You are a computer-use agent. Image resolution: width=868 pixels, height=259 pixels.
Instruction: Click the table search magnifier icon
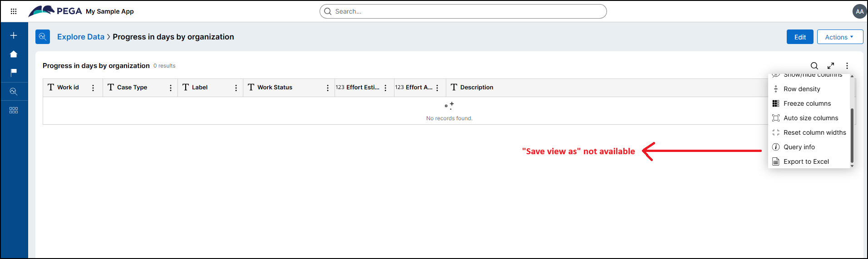(814, 66)
